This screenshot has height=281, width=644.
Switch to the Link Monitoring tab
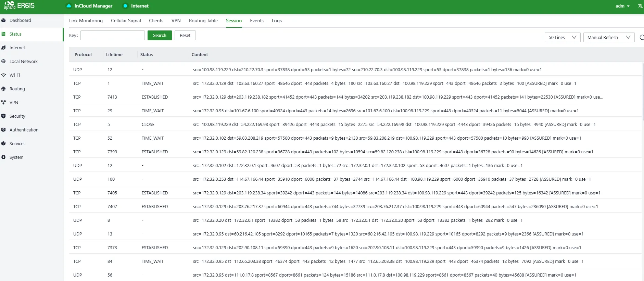pyautogui.click(x=86, y=21)
